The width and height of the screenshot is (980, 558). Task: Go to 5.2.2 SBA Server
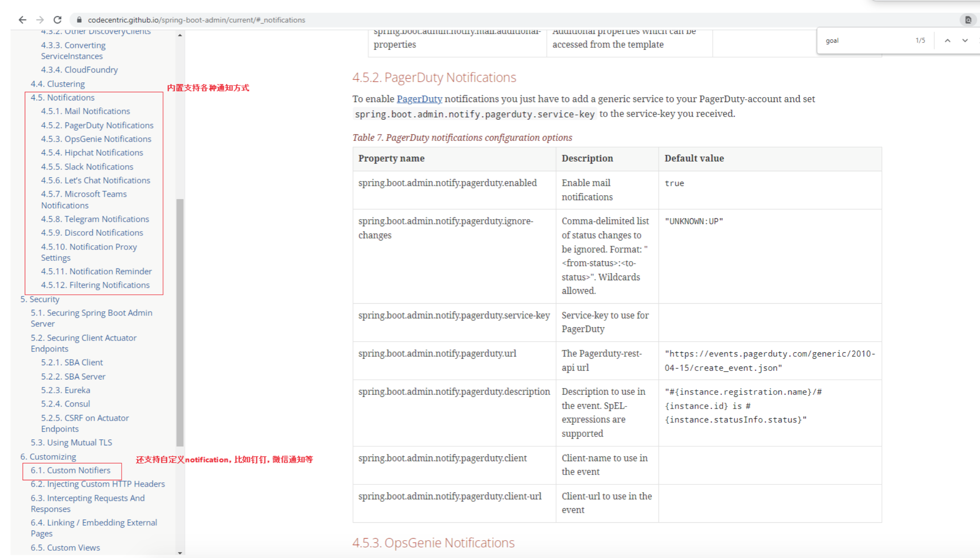coord(73,377)
